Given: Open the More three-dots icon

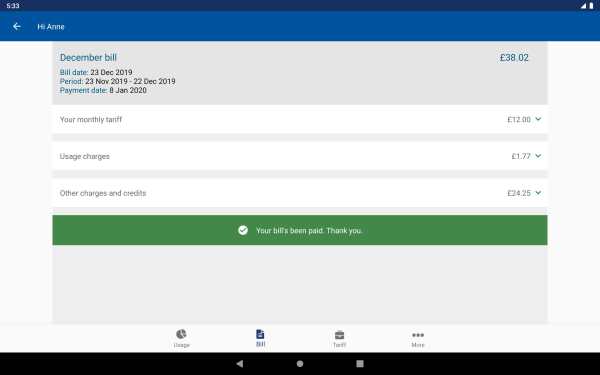Looking at the screenshot, I should pos(418,335).
